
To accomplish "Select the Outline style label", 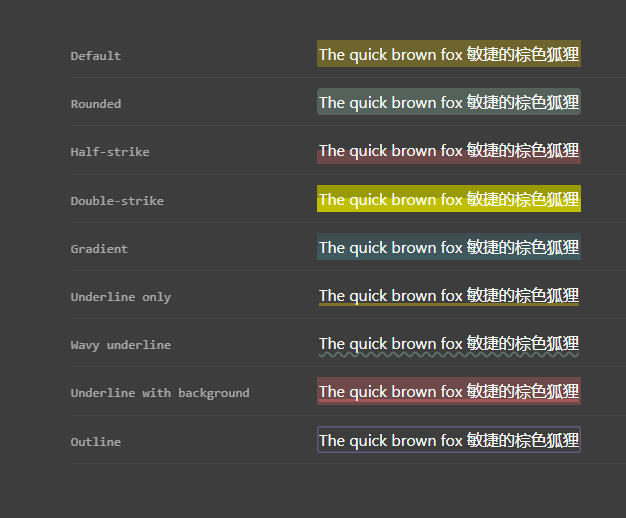I will pos(95,442).
